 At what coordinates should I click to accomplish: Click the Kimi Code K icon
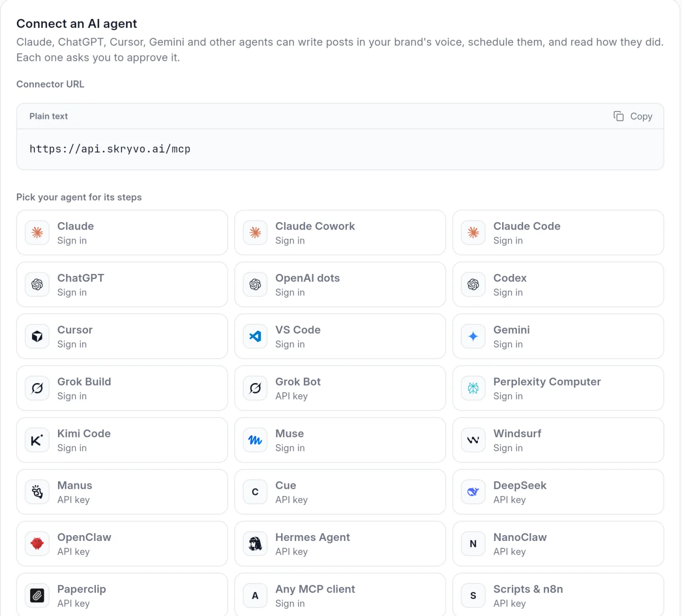tap(37, 441)
